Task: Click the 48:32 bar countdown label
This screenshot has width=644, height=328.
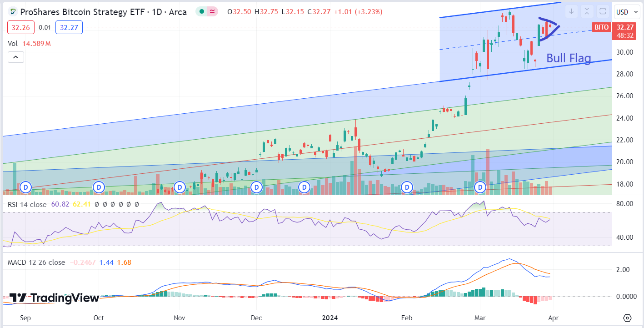Action: click(x=626, y=35)
